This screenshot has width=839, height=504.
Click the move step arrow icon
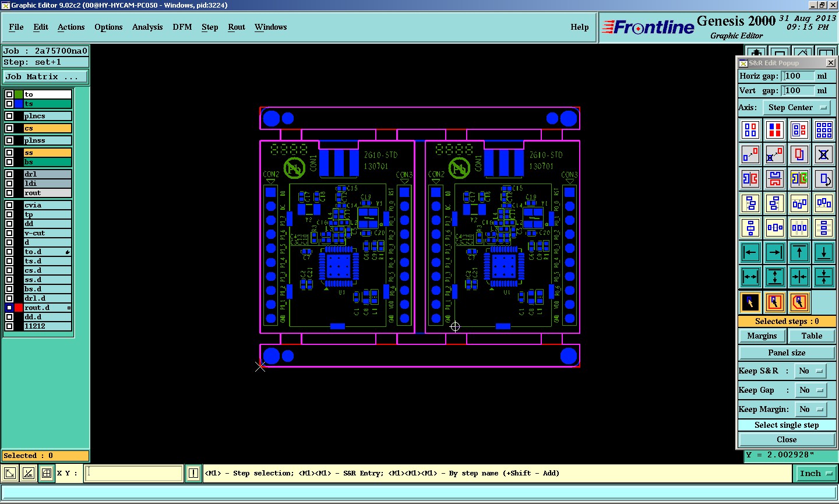point(750,154)
